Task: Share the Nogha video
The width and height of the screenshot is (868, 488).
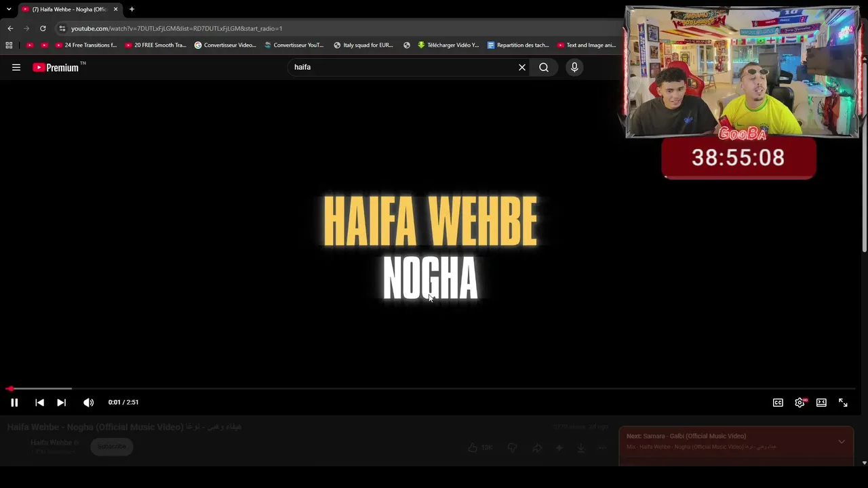Action: coord(537,447)
